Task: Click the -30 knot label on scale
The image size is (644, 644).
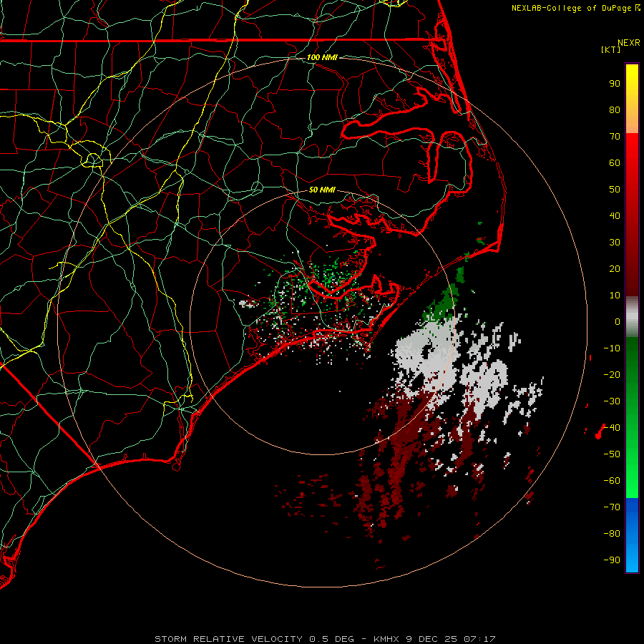Action: pyautogui.click(x=612, y=401)
